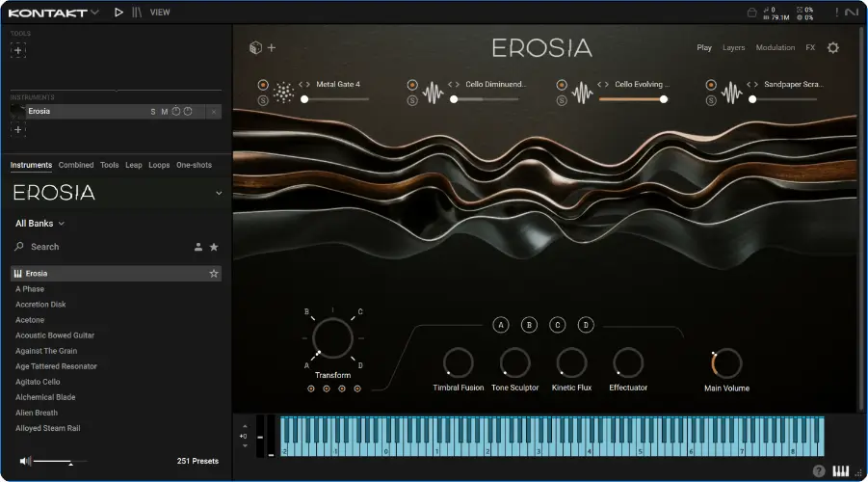Expand the Erosia library chevron

coord(218,193)
